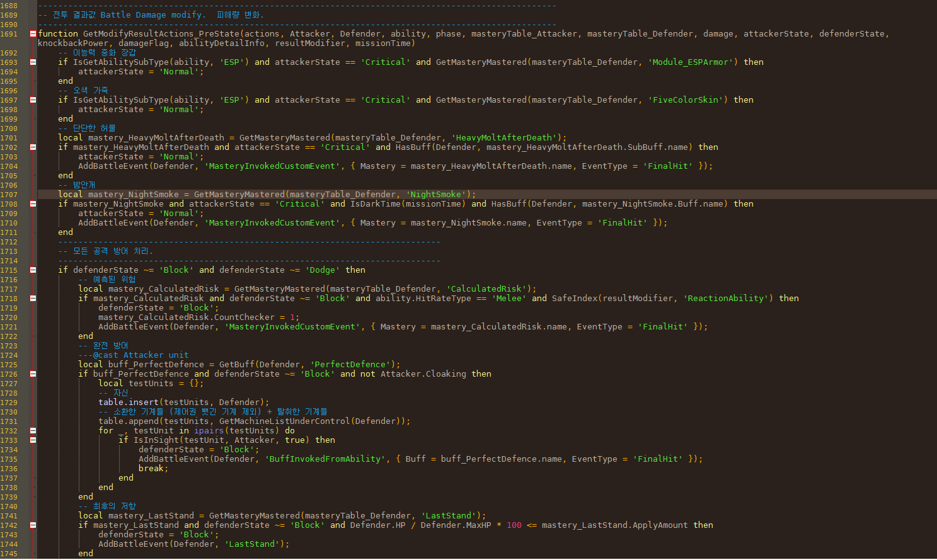Viewport: 937px width, 560px height.
Task: Click the Battle Damage modify comment
Action: click(151, 15)
